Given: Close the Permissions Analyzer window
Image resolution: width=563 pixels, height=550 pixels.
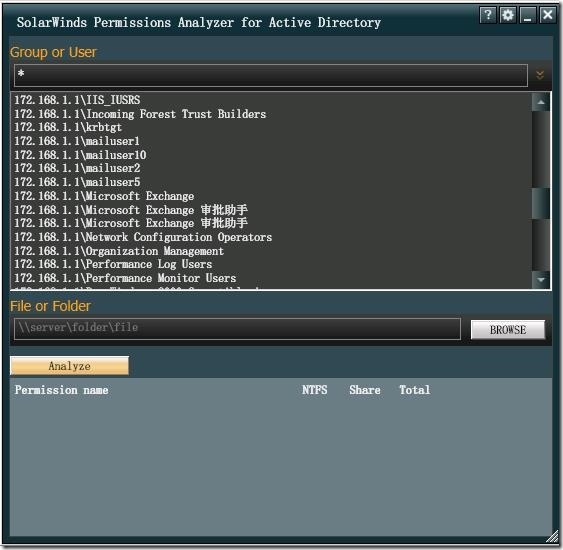Looking at the screenshot, I should coord(548,15).
